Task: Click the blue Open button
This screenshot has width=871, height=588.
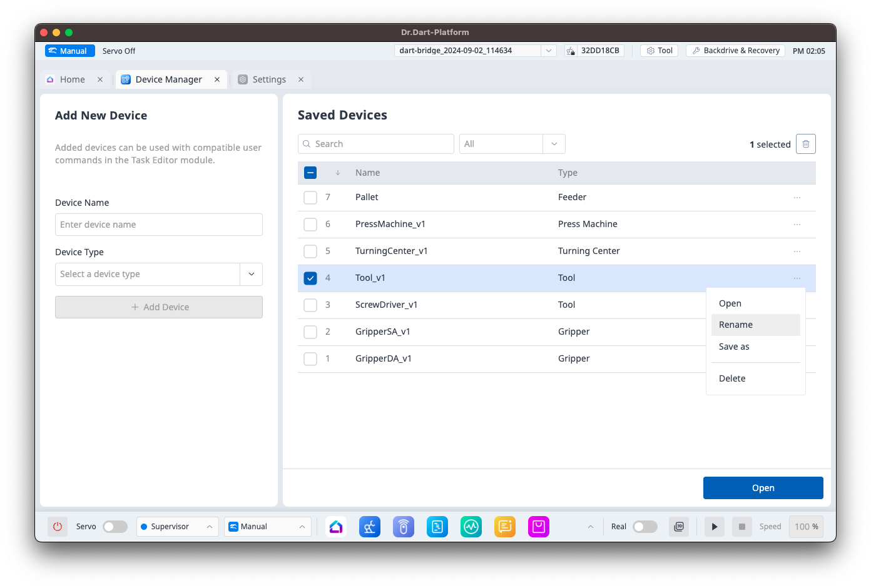Action: point(763,488)
